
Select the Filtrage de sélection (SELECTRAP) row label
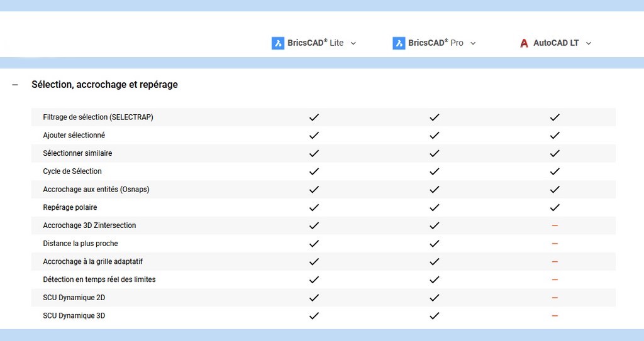point(98,117)
